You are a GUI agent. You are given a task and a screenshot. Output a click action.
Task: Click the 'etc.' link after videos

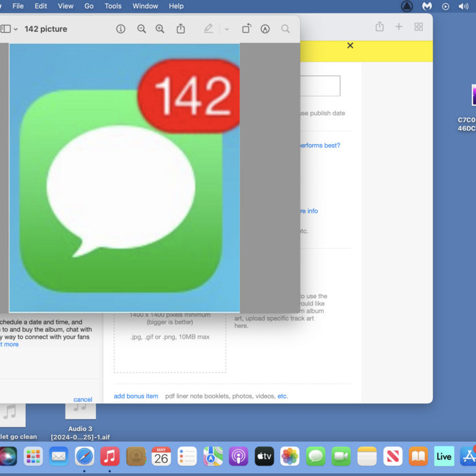tap(283, 396)
